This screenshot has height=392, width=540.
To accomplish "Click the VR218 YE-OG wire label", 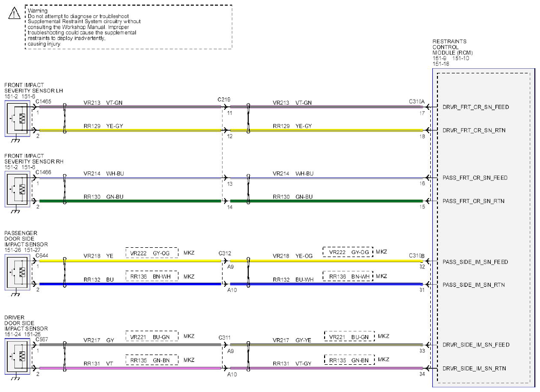I will (293, 256).
